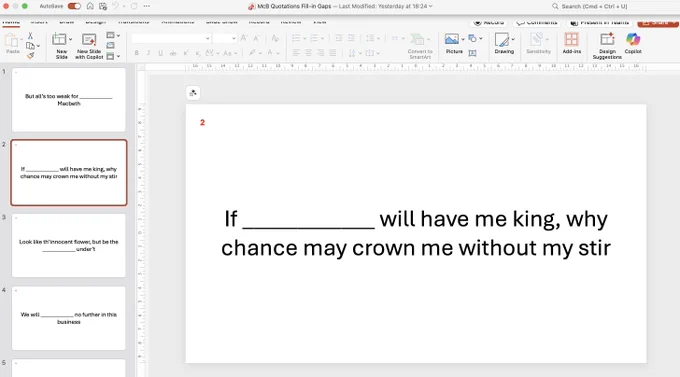Click the Decrease Indent icon
680x377 pixels.
click(x=339, y=38)
